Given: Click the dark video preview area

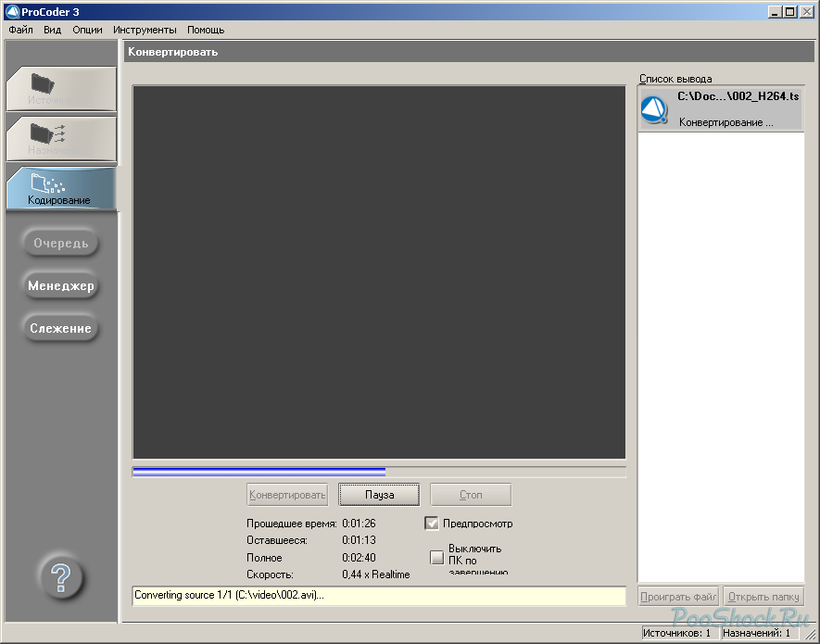Looking at the screenshot, I should tap(379, 272).
